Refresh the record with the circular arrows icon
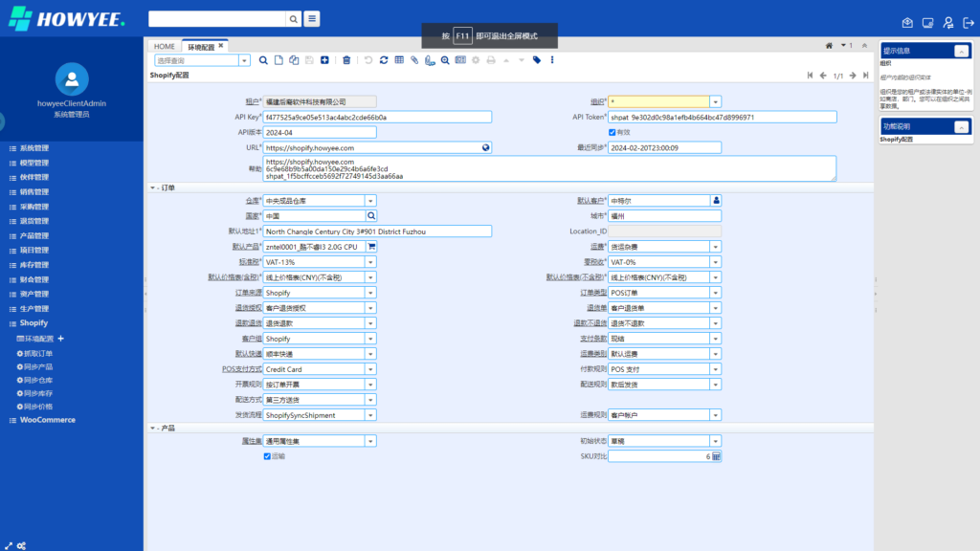The image size is (980, 551). click(x=384, y=60)
